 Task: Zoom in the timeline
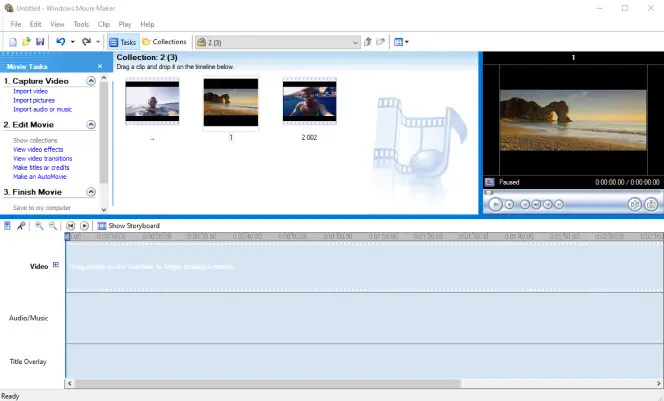tap(39, 226)
